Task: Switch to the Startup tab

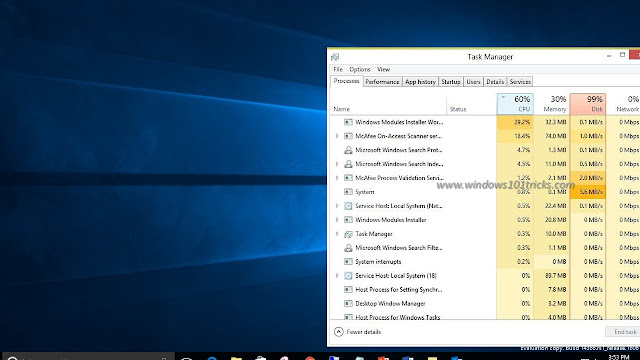Action: 451,82
